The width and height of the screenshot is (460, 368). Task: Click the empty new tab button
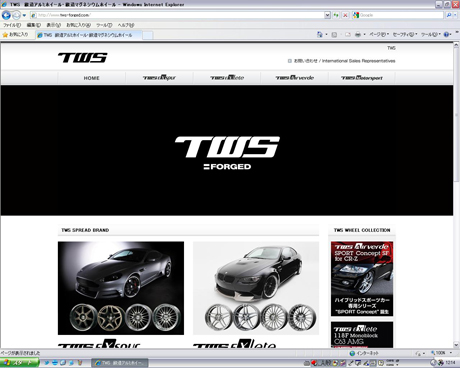pyautogui.click(x=148, y=35)
